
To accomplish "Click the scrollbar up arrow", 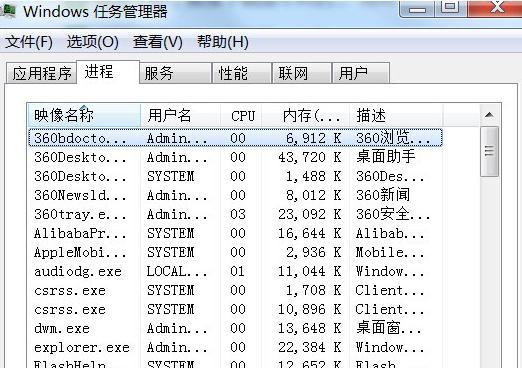I will click(489, 115).
